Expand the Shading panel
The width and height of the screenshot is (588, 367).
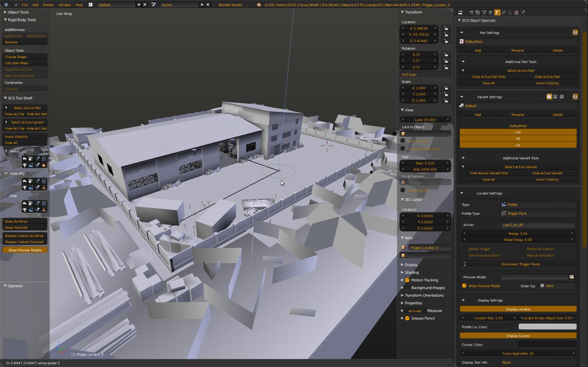coord(412,272)
